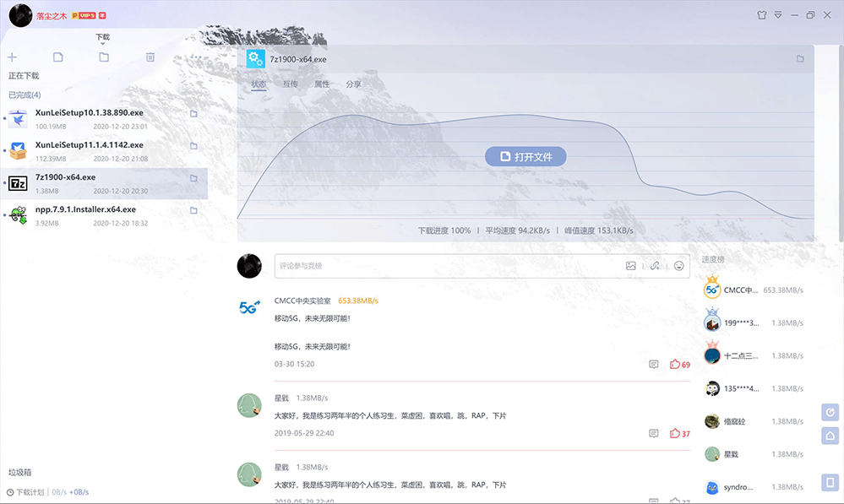Image resolution: width=844 pixels, height=504 pixels.
Task: Switch to the 属性 tab
Action: pyautogui.click(x=321, y=84)
